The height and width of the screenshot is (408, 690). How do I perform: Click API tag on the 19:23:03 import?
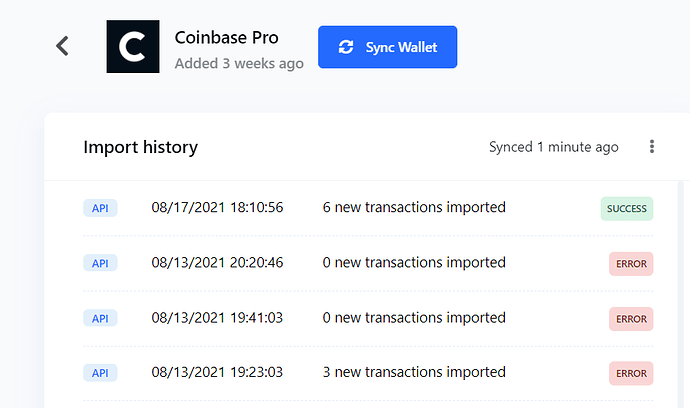coord(100,373)
